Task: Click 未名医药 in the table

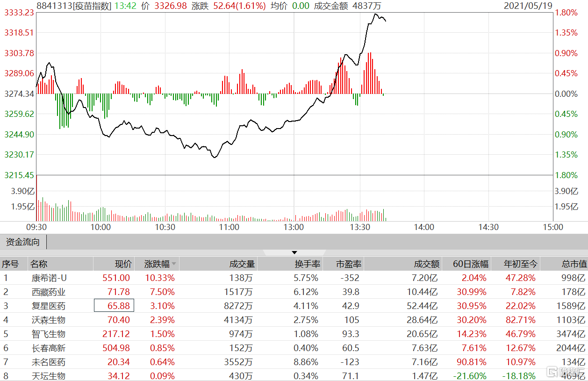Action: coord(48,362)
